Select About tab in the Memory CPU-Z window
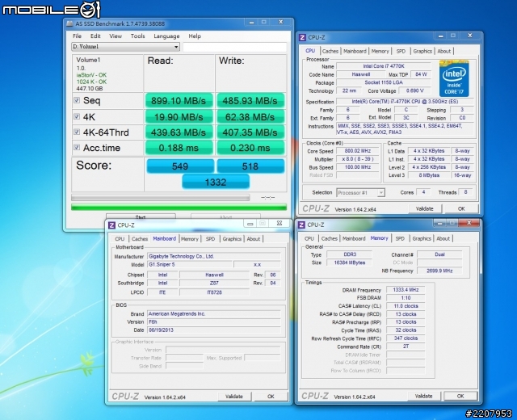 tap(443, 238)
